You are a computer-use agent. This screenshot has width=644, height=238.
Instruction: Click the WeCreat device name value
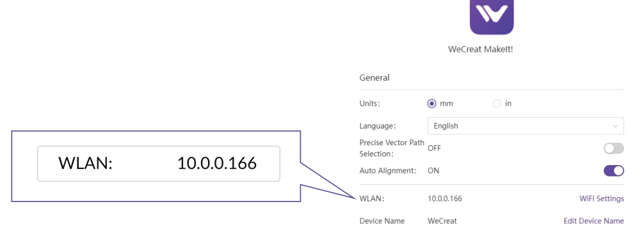click(442, 221)
